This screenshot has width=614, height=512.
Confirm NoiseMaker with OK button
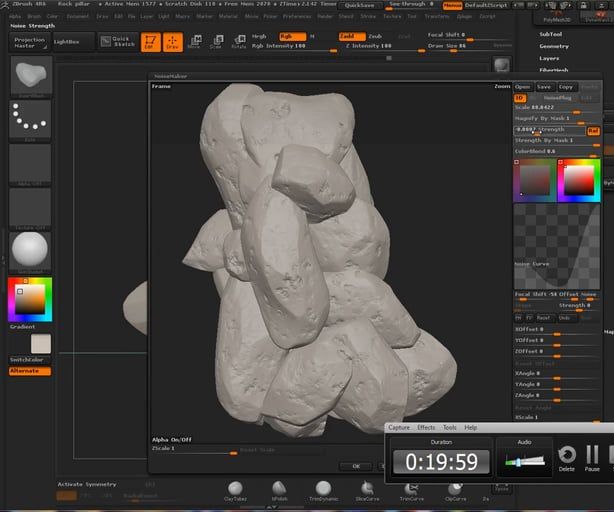(x=356, y=466)
